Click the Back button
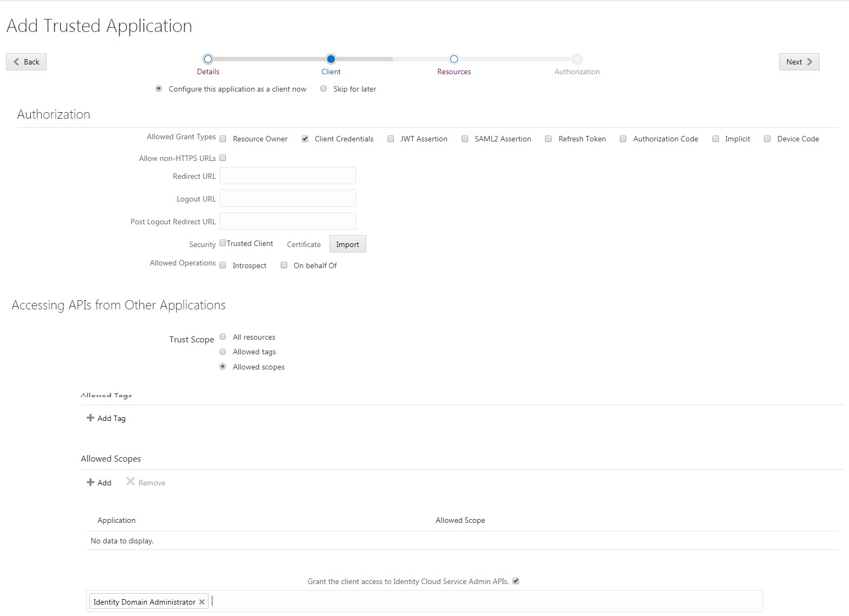 [26, 62]
